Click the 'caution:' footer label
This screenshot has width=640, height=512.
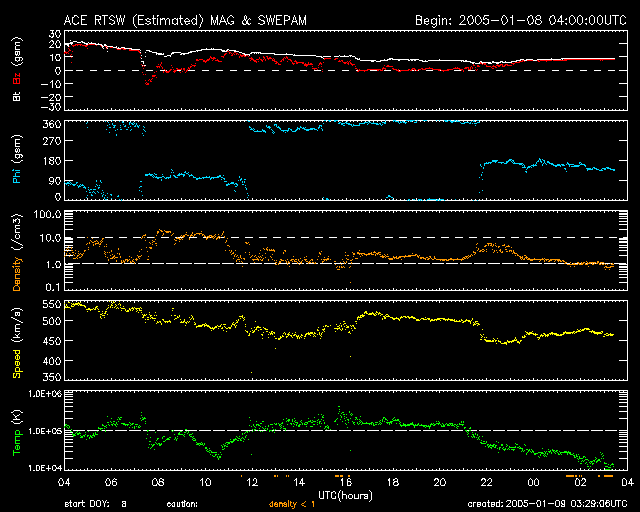pyautogui.click(x=182, y=504)
